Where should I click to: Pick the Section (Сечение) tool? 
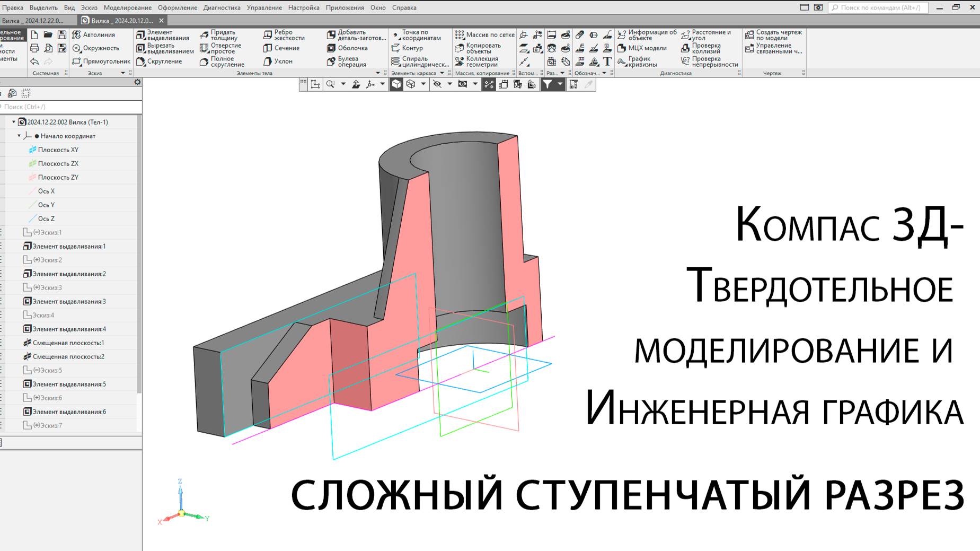pos(281,48)
